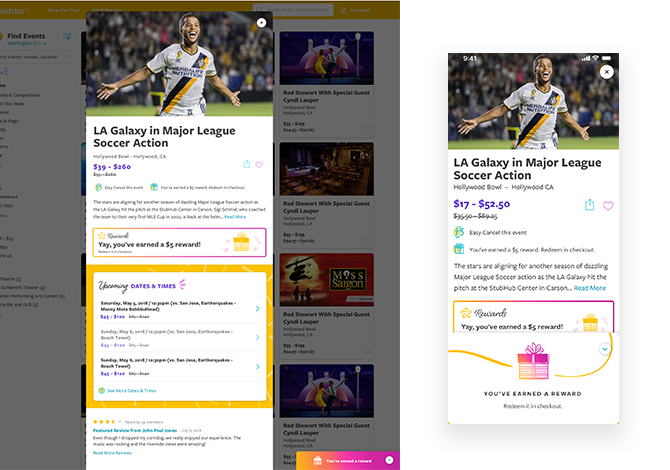Open the Miss Saigon thumbnail card
Screen dimensions: 670x470
pyautogui.click(x=326, y=280)
